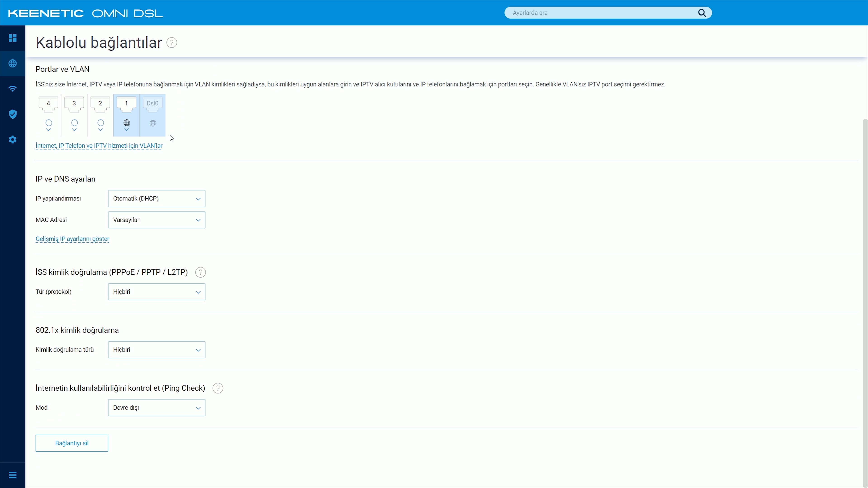Select port 1 connector icon
868x488 pixels.
click(x=126, y=104)
